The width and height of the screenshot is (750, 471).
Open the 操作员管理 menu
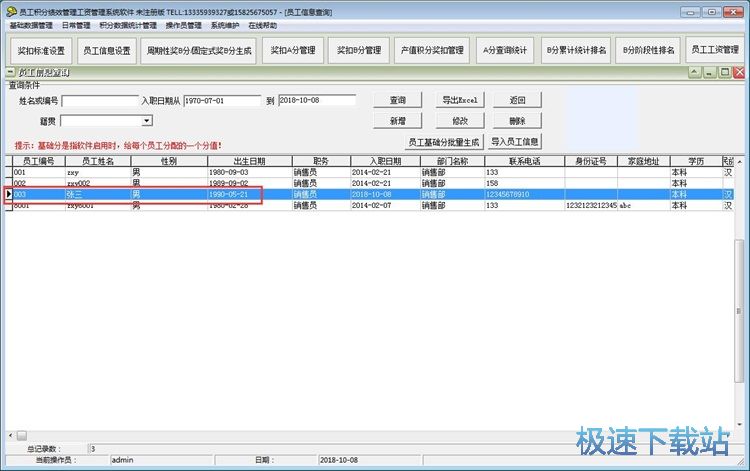click(184, 25)
